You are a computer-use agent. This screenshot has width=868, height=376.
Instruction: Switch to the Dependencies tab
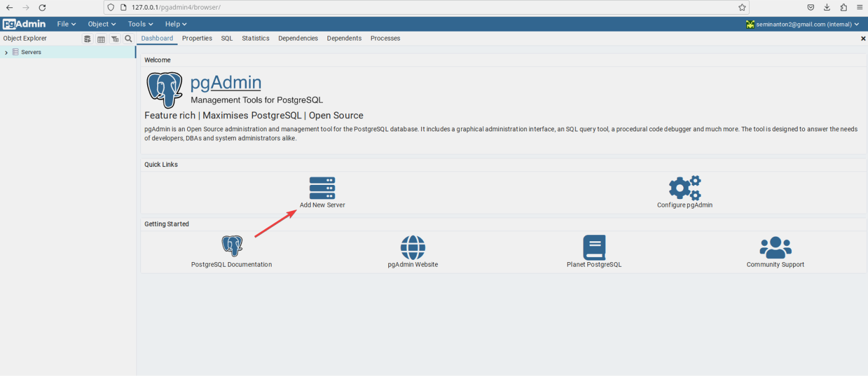298,38
